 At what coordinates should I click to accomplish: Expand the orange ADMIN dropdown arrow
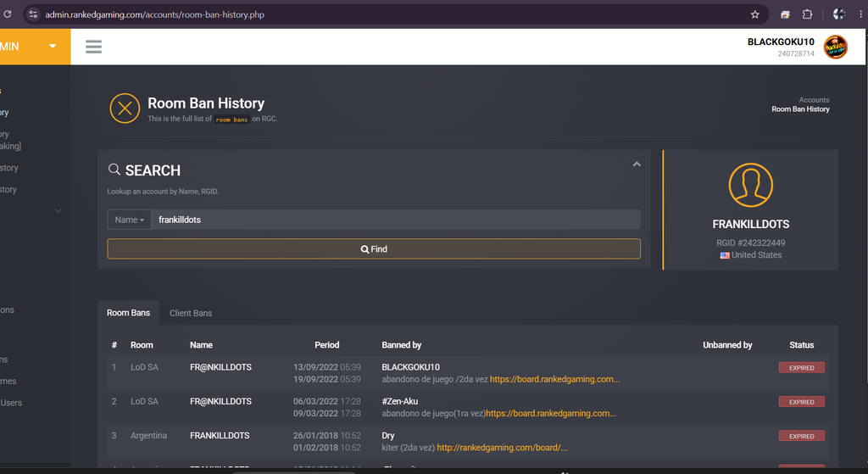pos(53,47)
